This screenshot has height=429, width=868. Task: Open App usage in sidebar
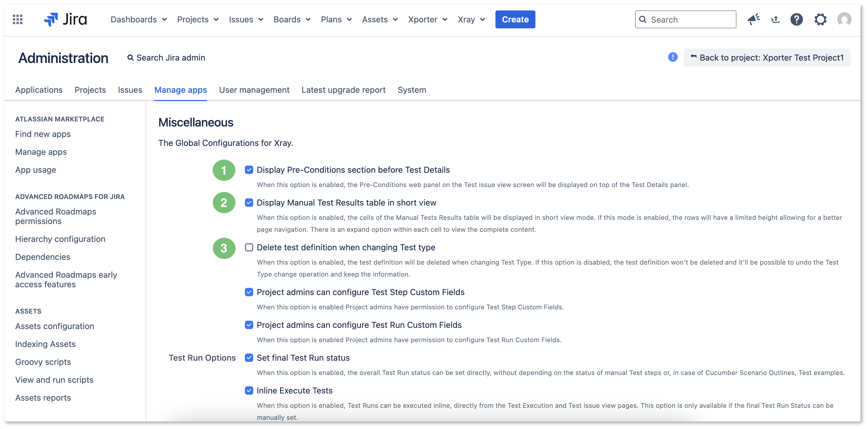pos(36,169)
